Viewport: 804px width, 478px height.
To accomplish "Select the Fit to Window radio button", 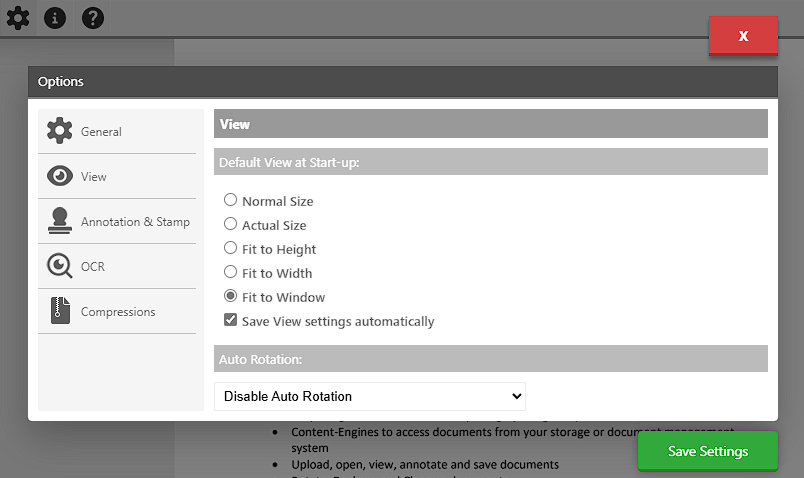I will click(x=231, y=297).
